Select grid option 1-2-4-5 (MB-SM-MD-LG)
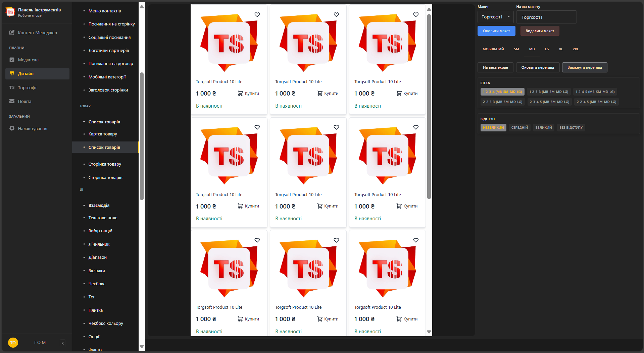The height and width of the screenshot is (353, 644). (595, 92)
